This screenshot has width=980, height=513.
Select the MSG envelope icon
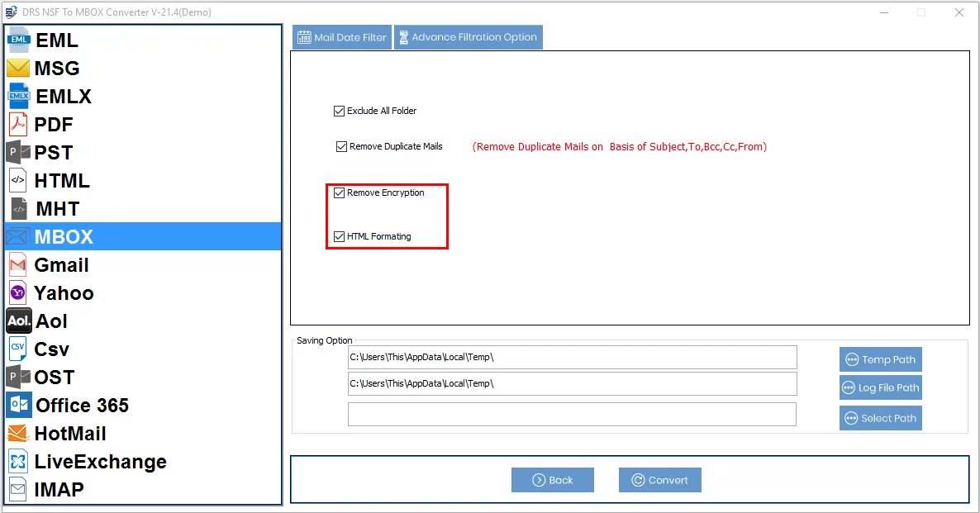pyautogui.click(x=18, y=68)
